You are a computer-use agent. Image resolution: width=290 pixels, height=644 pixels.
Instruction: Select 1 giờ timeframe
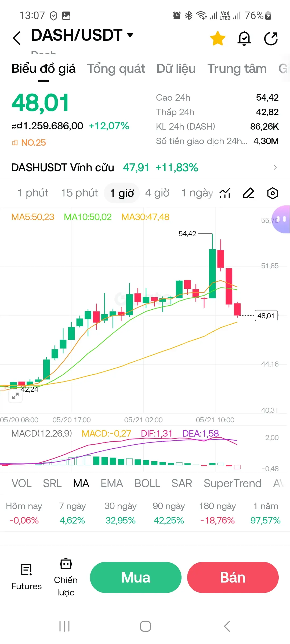[122, 193]
